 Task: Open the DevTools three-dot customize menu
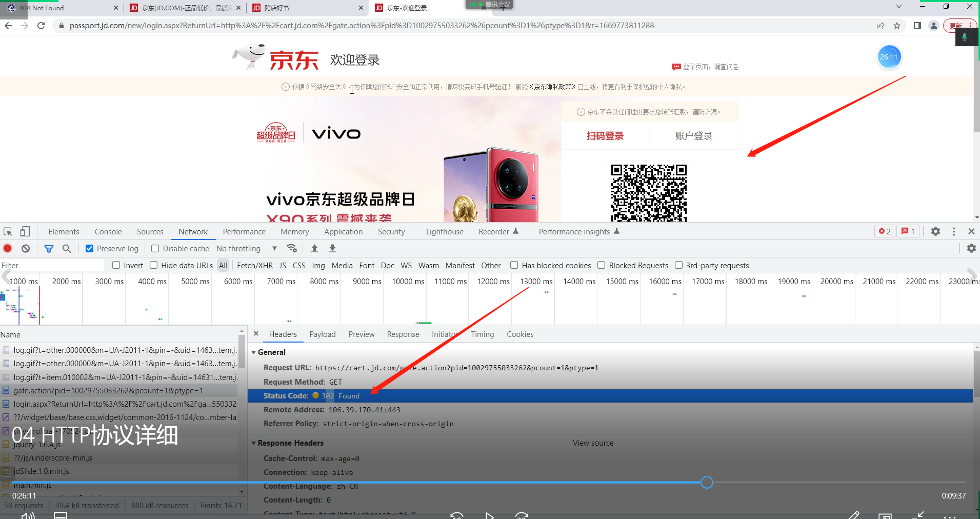point(954,232)
